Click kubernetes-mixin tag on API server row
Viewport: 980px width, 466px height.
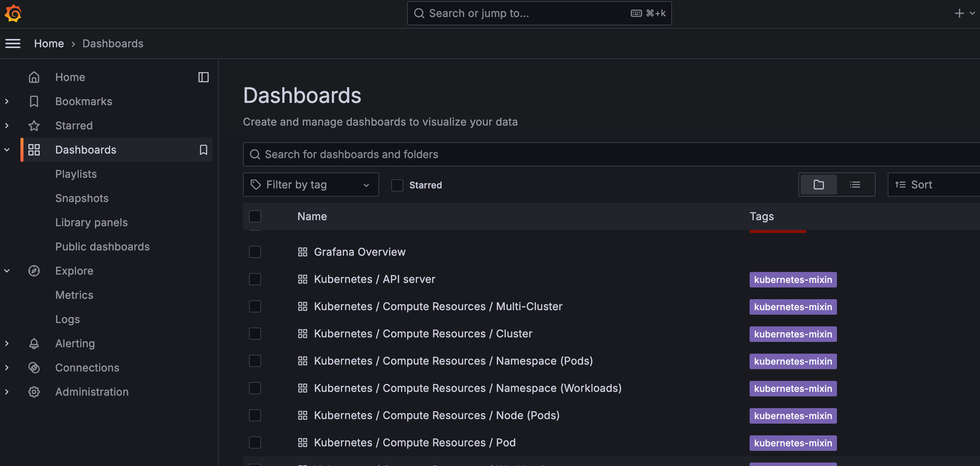793,280
